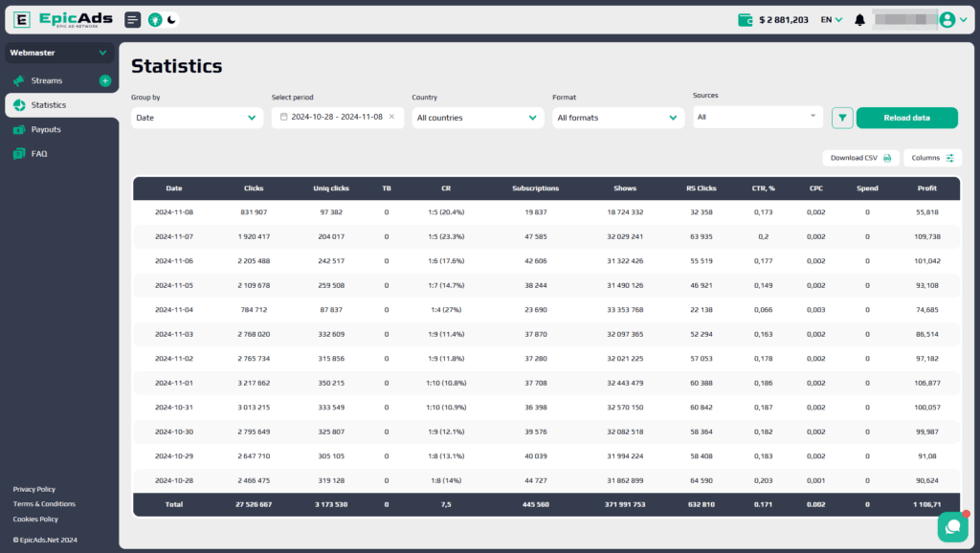Click the green funnel filter icon
Screen dimensions: 980x553
pyautogui.click(x=842, y=118)
